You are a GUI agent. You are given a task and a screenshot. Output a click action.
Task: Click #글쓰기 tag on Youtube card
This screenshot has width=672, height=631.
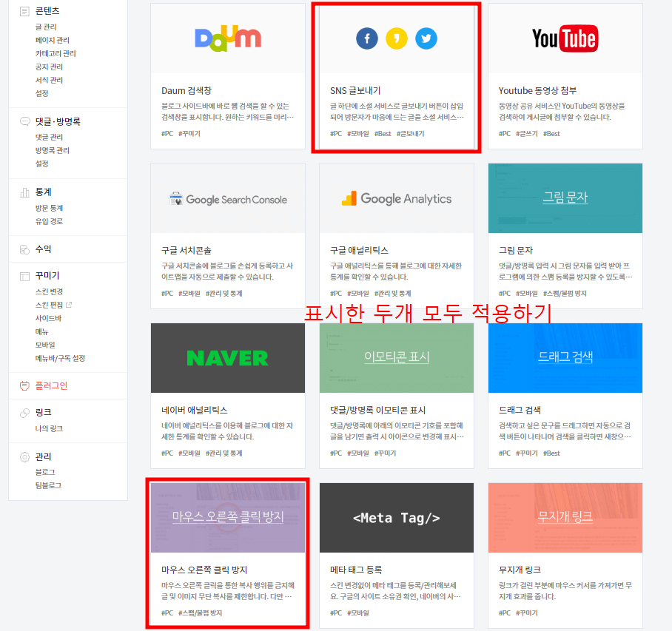pyautogui.click(x=527, y=134)
